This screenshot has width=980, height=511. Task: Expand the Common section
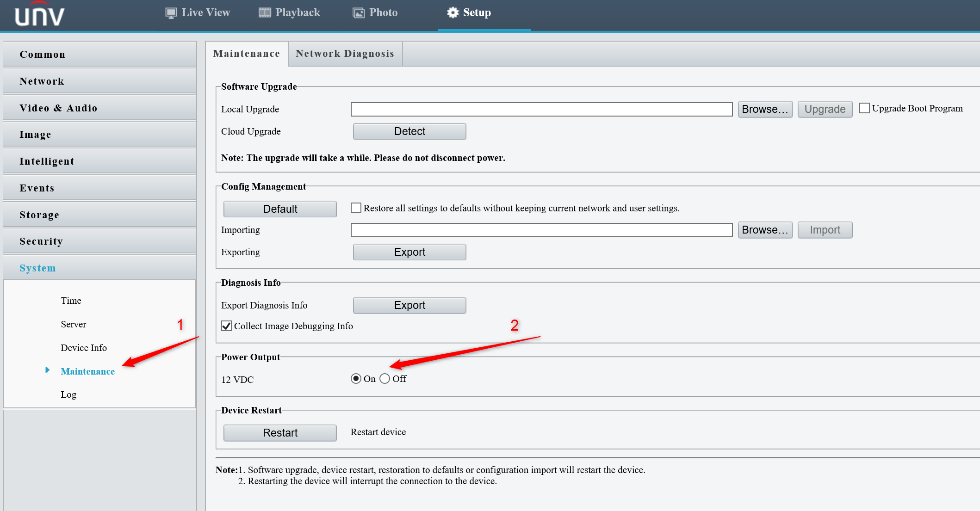click(x=100, y=54)
